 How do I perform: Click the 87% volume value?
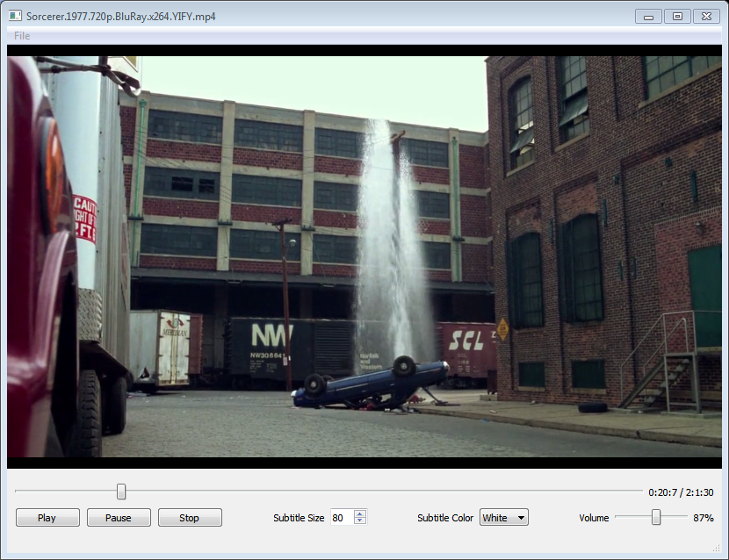(x=703, y=518)
